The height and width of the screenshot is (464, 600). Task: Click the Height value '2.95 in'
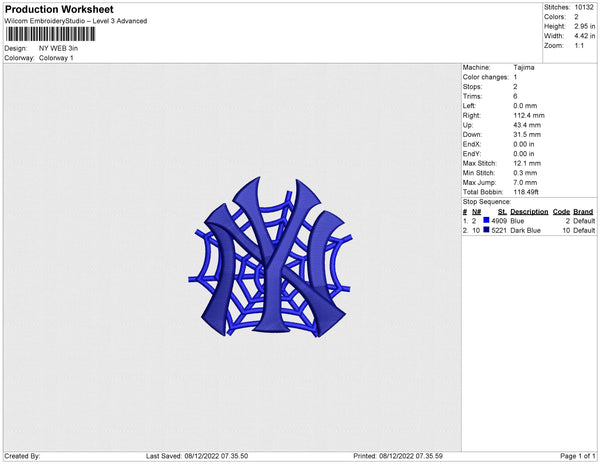tap(585, 26)
